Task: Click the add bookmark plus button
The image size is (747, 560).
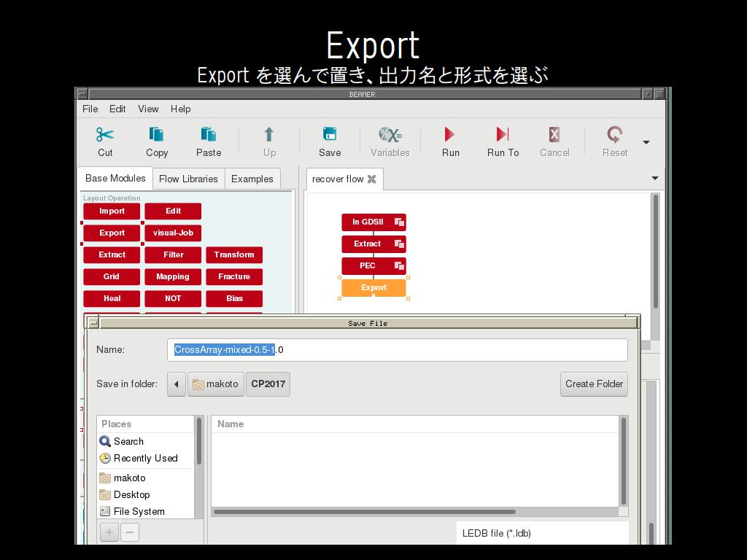Action: point(109,532)
